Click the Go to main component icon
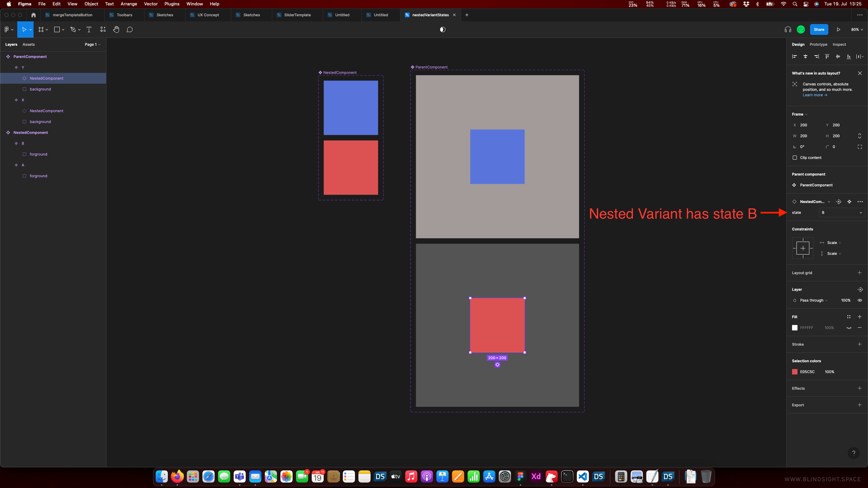This screenshot has height=488, width=868. [849, 202]
